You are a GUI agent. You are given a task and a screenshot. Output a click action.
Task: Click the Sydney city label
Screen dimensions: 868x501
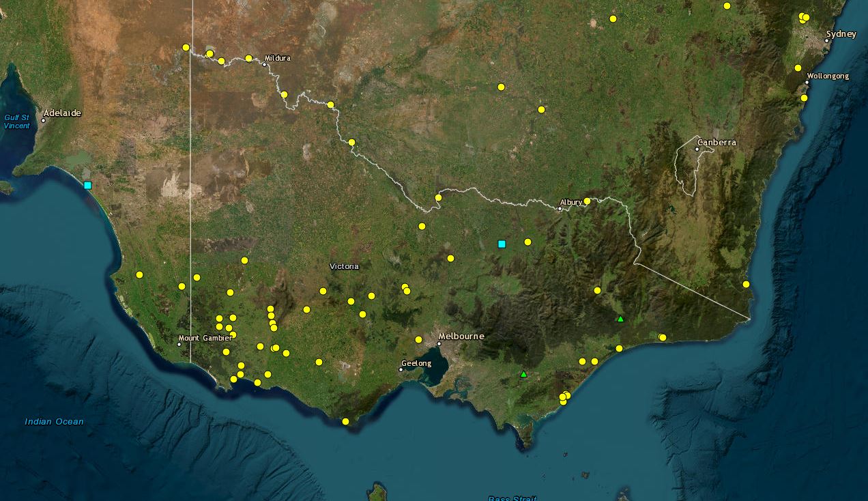(841, 33)
